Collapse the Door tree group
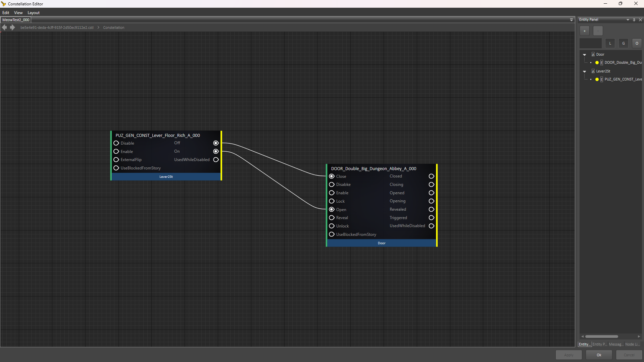 coord(585,55)
